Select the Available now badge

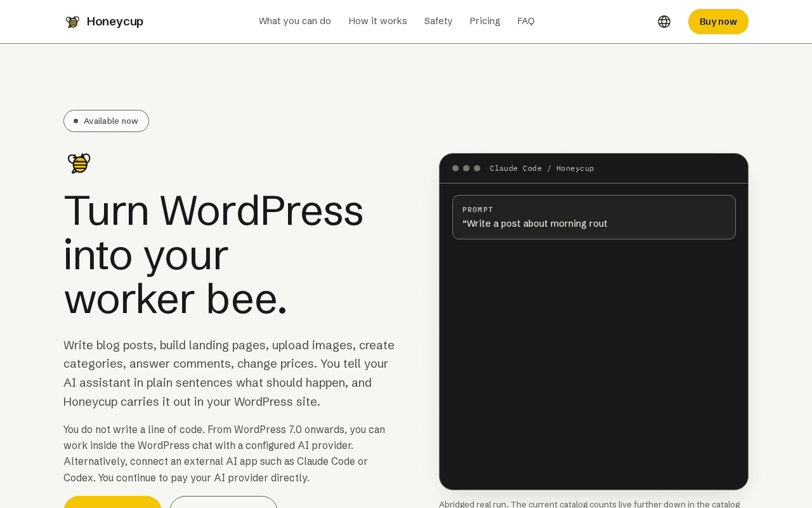[x=106, y=121]
